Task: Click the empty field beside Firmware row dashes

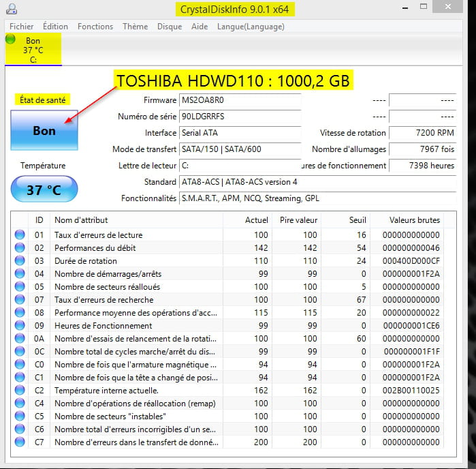Action: [423, 100]
